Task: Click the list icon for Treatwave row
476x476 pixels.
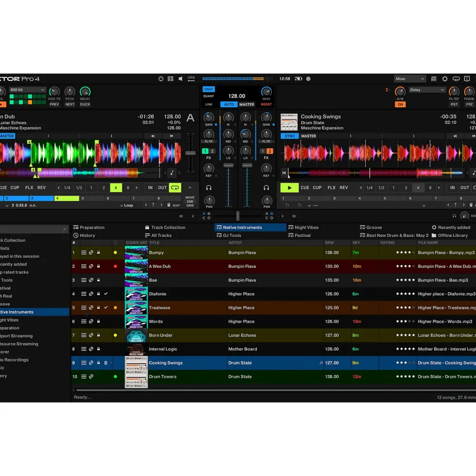Action: click(84, 307)
